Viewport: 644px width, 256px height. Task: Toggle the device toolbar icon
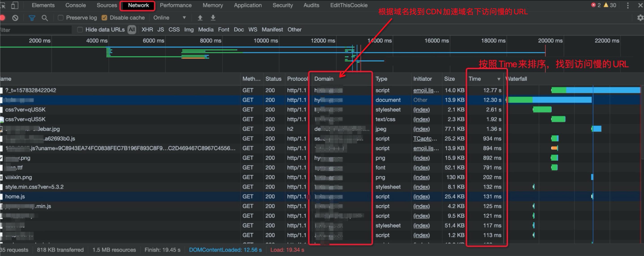pos(15,5)
